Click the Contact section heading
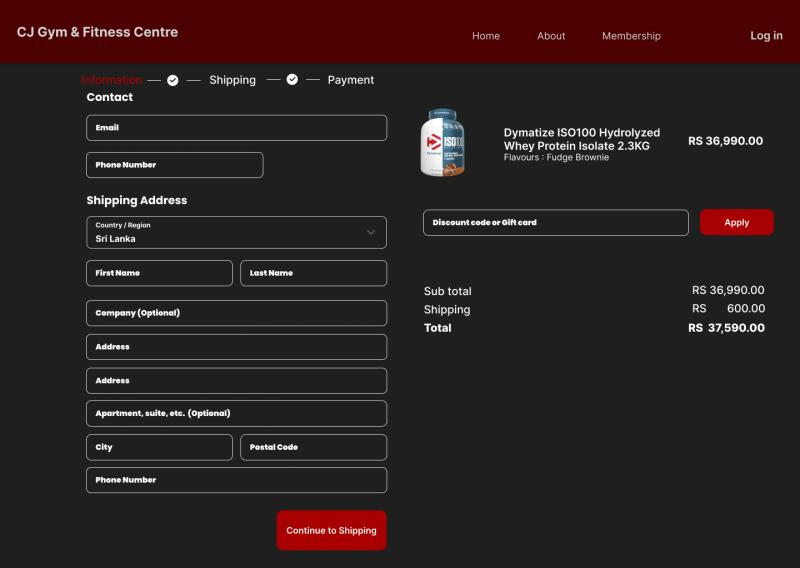The width and height of the screenshot is (800, 568). 109,97
